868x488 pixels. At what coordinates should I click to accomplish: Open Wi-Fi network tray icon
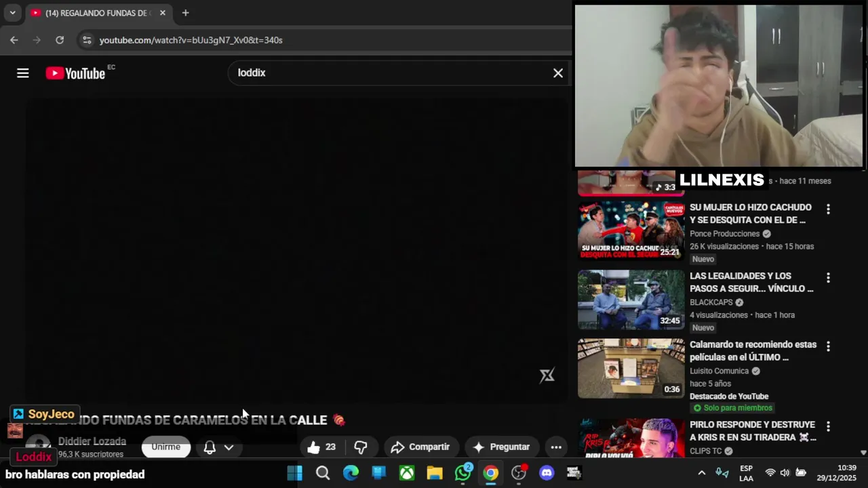coord(770,473)
